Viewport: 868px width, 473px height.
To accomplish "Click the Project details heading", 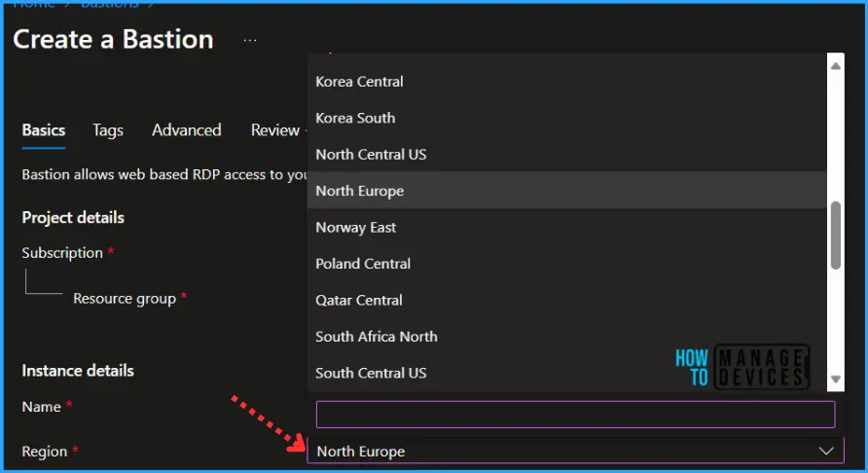I will [73, 218].
